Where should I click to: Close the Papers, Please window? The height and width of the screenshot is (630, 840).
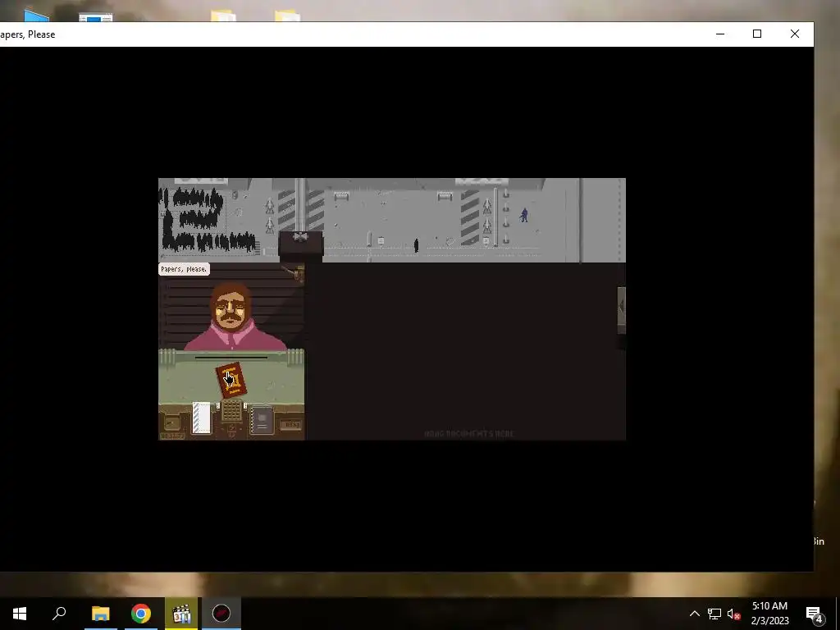(795, 34)
